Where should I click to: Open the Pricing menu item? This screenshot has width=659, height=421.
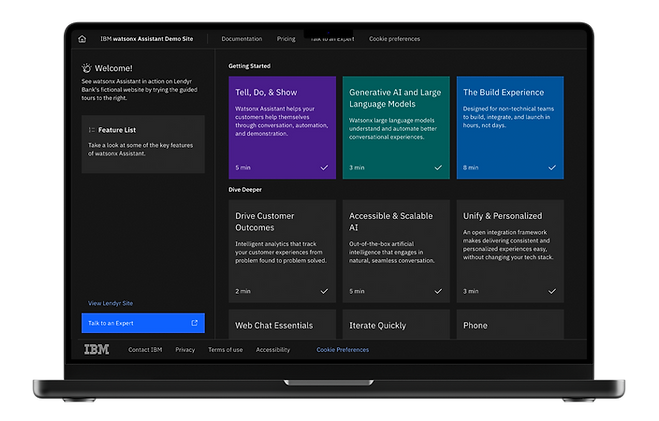[286, 39]
